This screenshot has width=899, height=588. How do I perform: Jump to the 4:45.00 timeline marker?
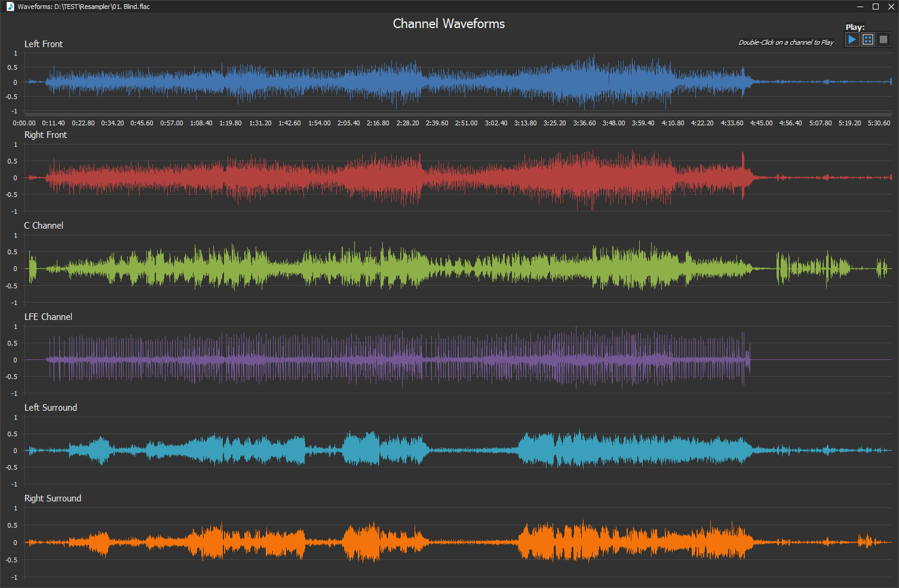(x=761, y=123)
